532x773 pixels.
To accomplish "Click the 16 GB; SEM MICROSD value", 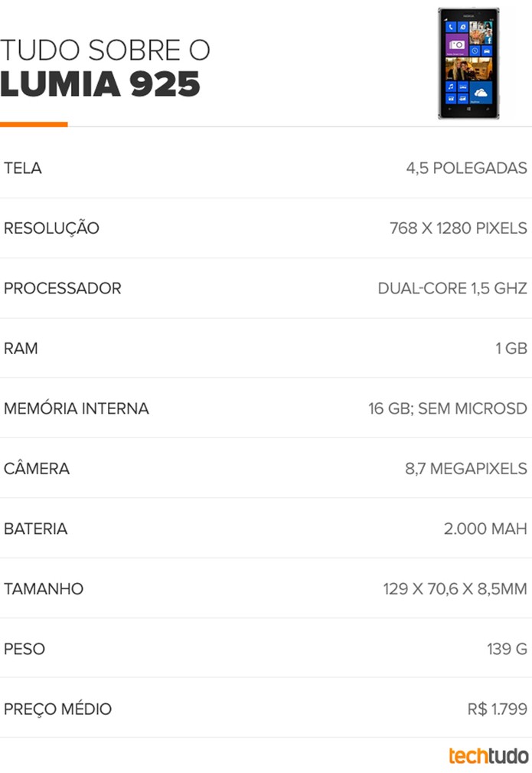I will tap(448, 408).
